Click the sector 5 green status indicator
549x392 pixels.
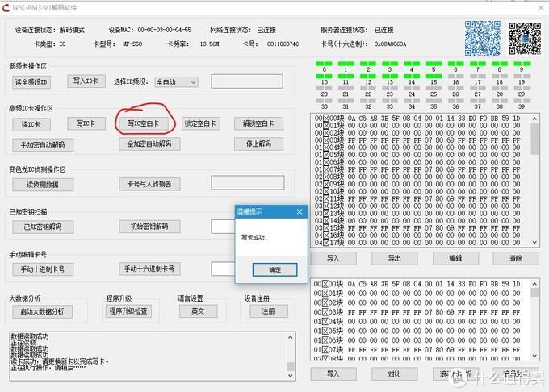434,64
